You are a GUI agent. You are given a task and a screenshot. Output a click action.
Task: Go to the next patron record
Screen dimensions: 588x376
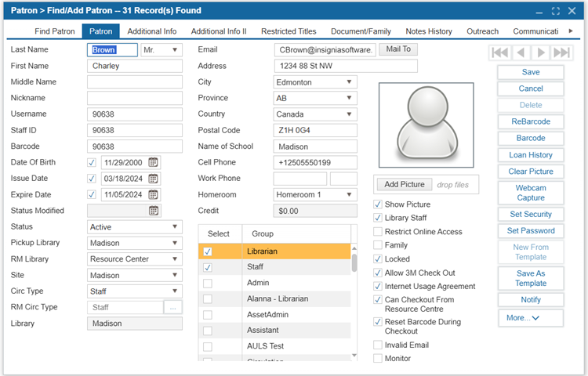coord(540,52)
